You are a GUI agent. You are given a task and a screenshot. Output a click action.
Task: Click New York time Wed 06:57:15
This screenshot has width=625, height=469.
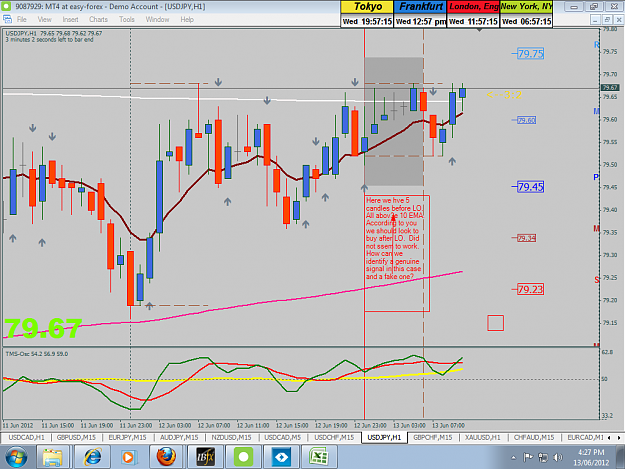click(x=526, y=22)
